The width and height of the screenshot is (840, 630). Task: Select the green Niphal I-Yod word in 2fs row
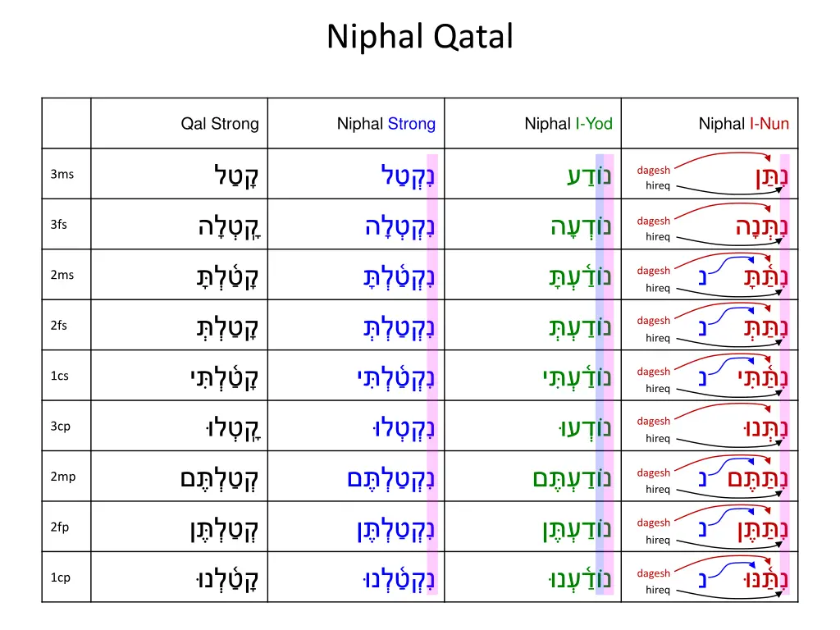click(580, 327)
